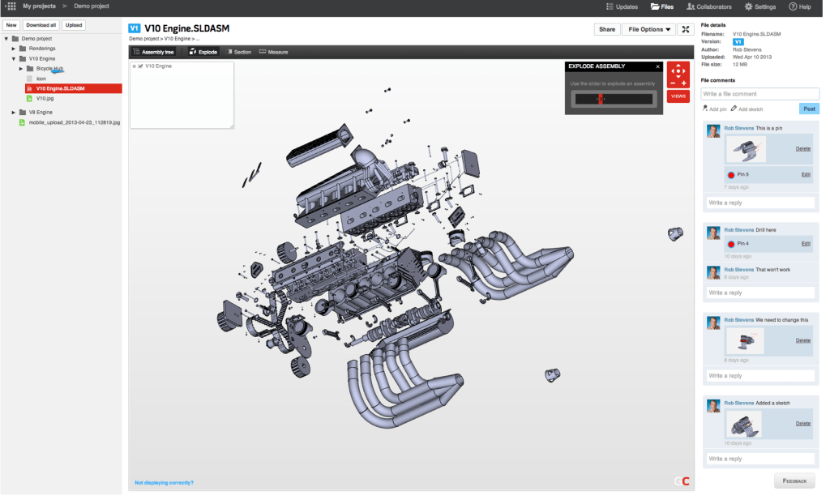Select the Explode tool in viewer toolbar
830x504 pixels.
coord(203,52)
